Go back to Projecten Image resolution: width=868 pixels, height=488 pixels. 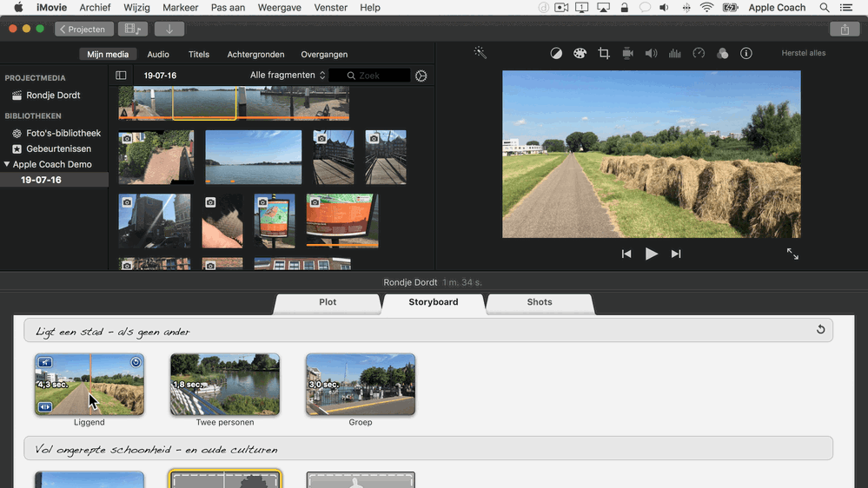[x=84, y=29]
